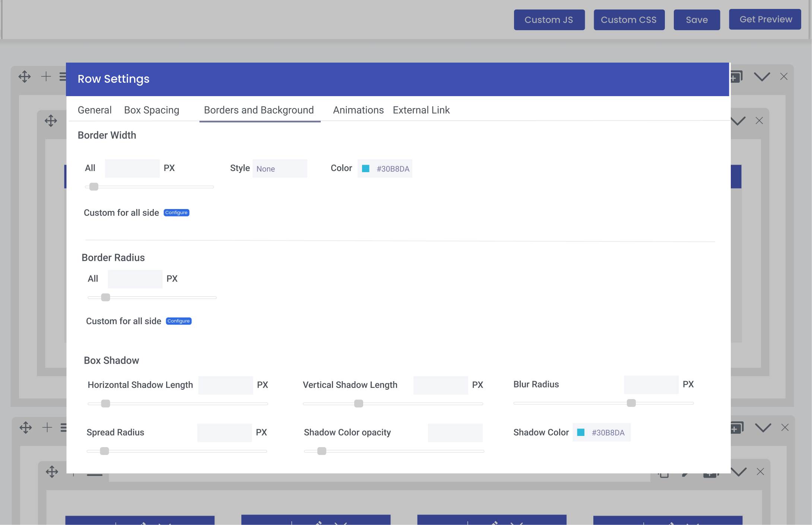Switch to the Box Spacing tab
Viewport: 812px width, 525px height.
(152, 110)
